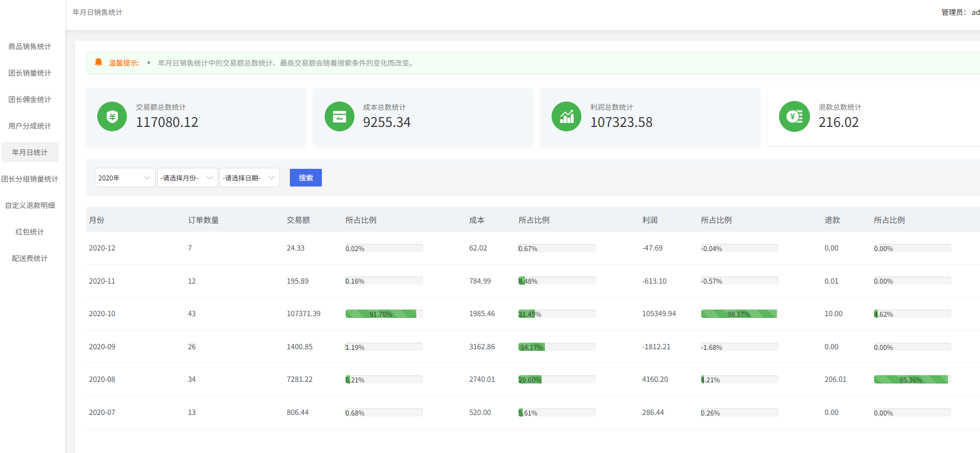Select the 年月日统计 sidebar item

pyautogui.click(x=30, y=152)
